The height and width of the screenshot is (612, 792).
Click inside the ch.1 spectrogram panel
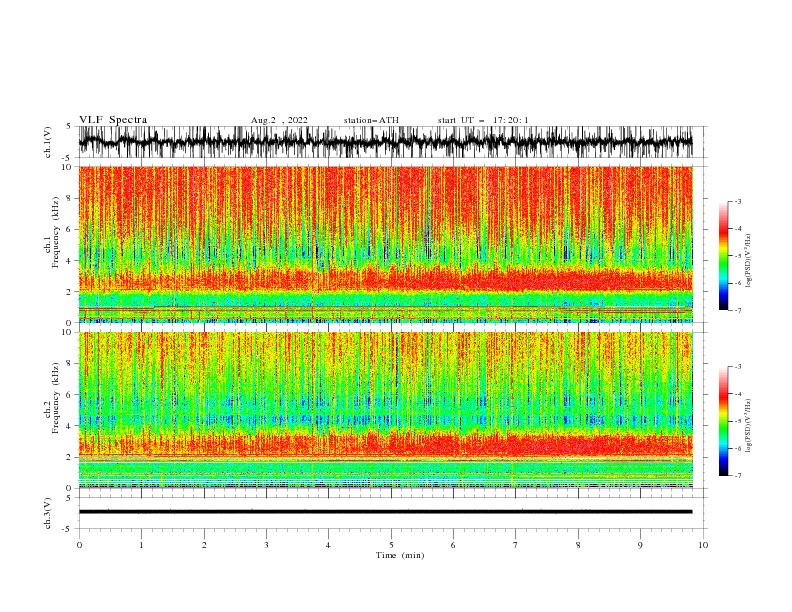pyautogui.click(x=386, y=244)
